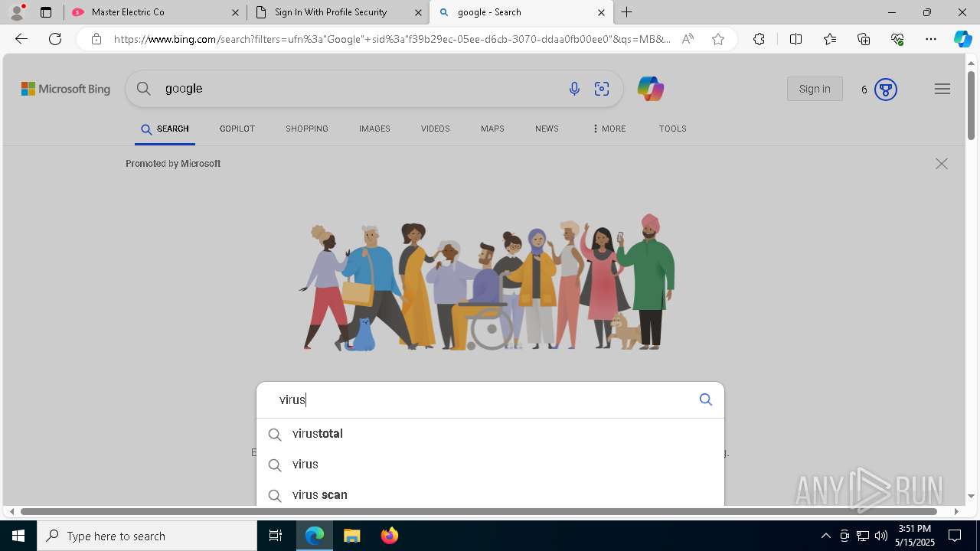980x551 pixels.
Task: Open Browser essentials heart icon
Action: coord(897,39)
